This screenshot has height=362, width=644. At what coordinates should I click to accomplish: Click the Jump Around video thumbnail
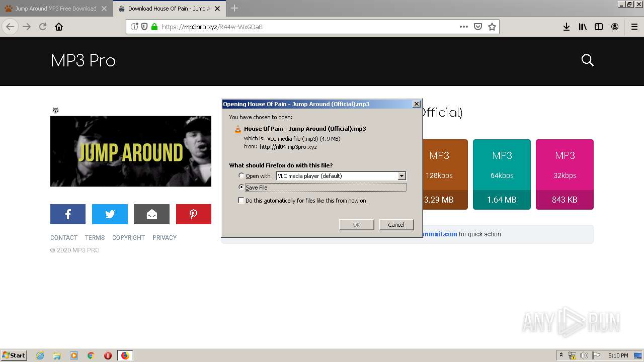pyautogui.click(x=131, y=151)
